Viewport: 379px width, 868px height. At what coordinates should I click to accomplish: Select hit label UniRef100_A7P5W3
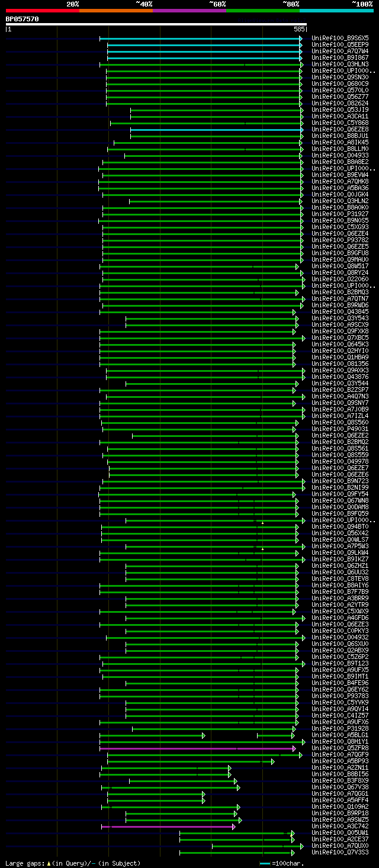pos(340,546)
